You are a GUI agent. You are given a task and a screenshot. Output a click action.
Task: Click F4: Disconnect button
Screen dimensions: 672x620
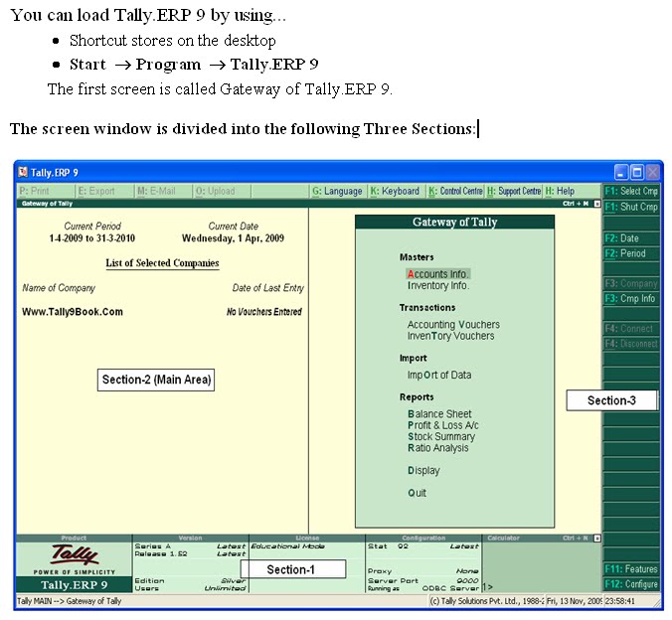631,344
